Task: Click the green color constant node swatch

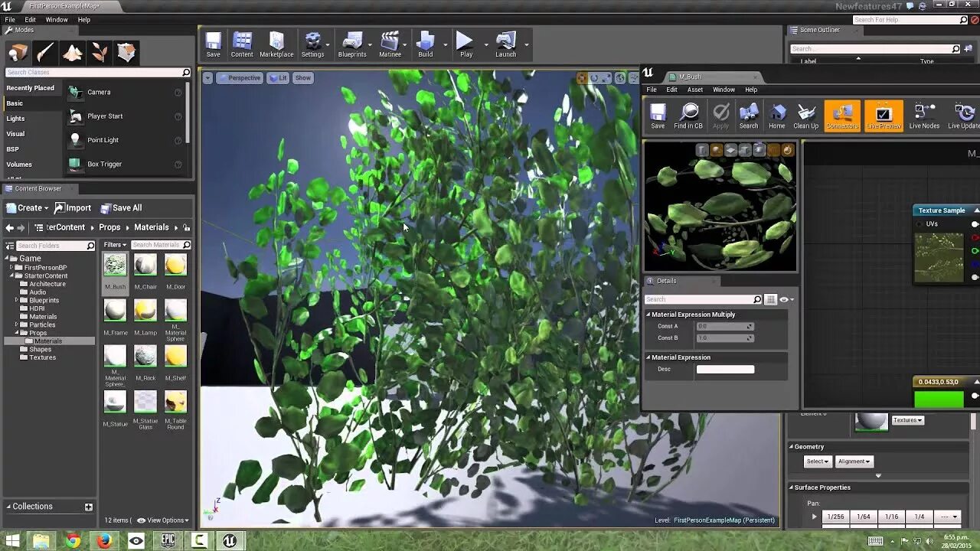Action: [939, 399]
